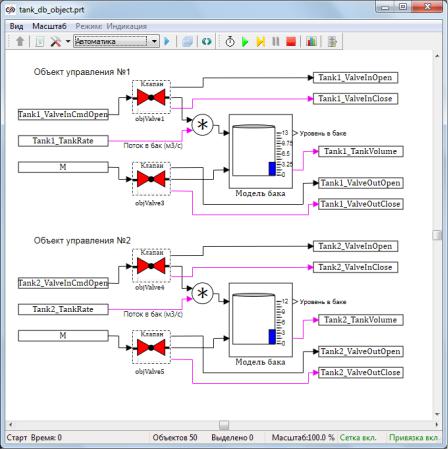
Task: Toggle grid via Сетка вкл. in status bar
Action: tap(358, 437)
